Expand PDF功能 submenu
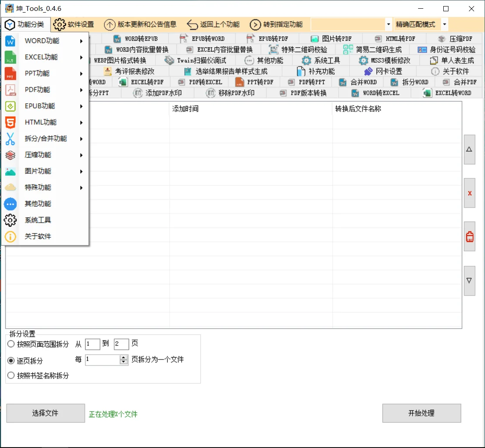Viewport: 485px width, 448px height. click(45, 90)
